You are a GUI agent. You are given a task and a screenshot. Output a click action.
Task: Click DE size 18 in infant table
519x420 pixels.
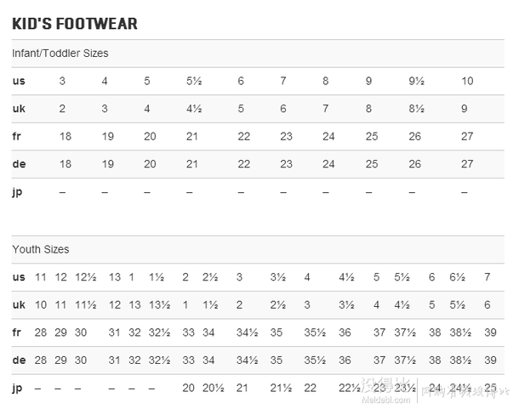tap(66, 164)
